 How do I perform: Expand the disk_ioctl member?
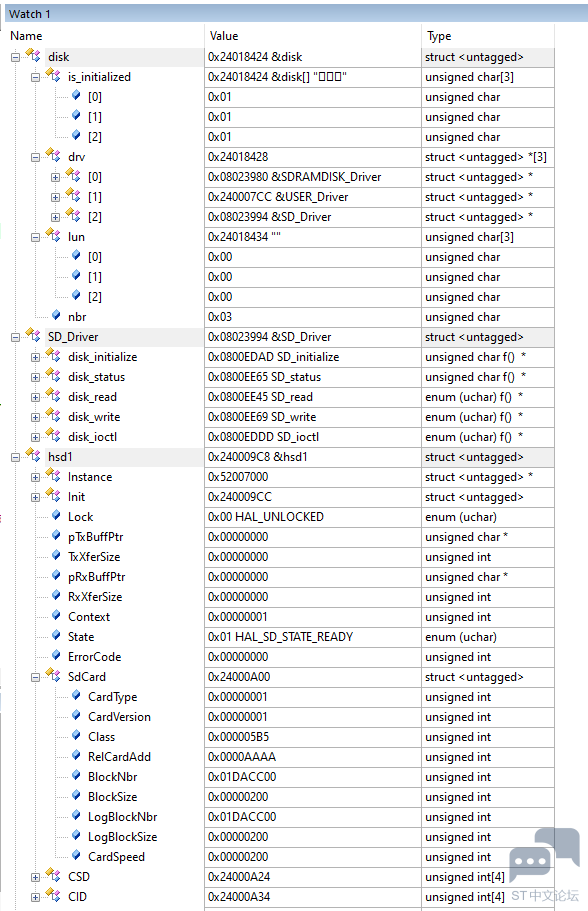coord(35,437)
